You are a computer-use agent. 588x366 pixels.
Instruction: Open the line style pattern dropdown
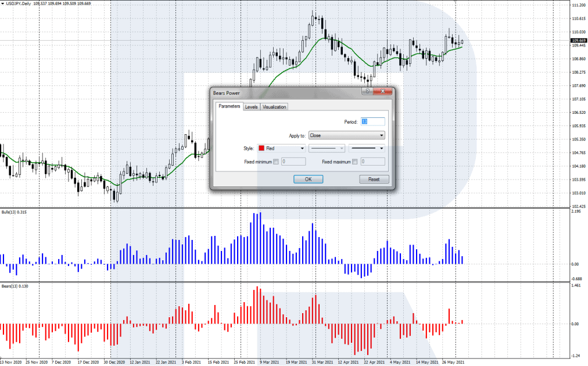[x=328, y=148]
